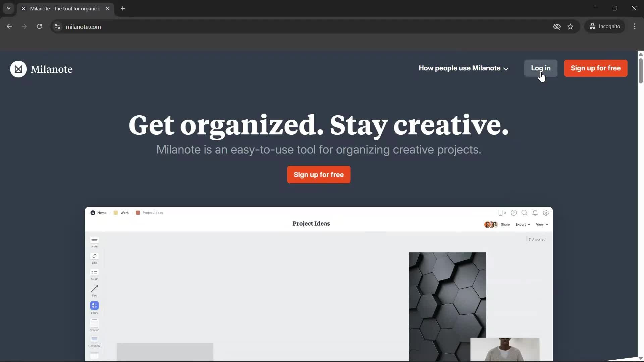Open the search magnifier in demo board
Viewport: 644px width, 362px height.
[524, 213]
